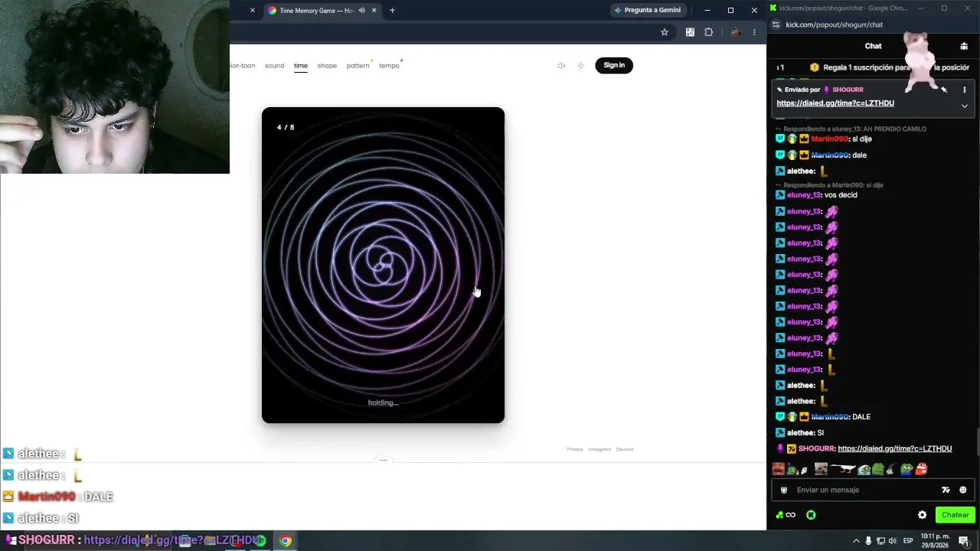Click the green Kick K icon
The height and width of the screenshot is (551, 980).
tap(811, 515)
